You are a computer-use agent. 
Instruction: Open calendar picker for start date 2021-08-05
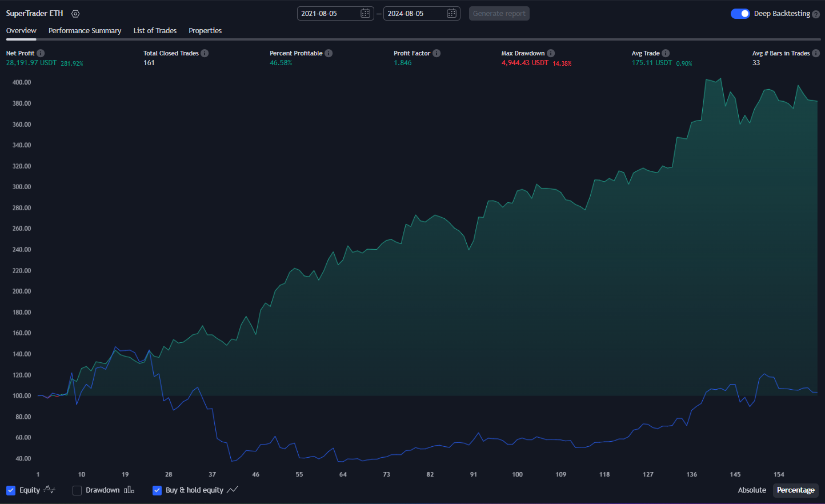(366, 13)
